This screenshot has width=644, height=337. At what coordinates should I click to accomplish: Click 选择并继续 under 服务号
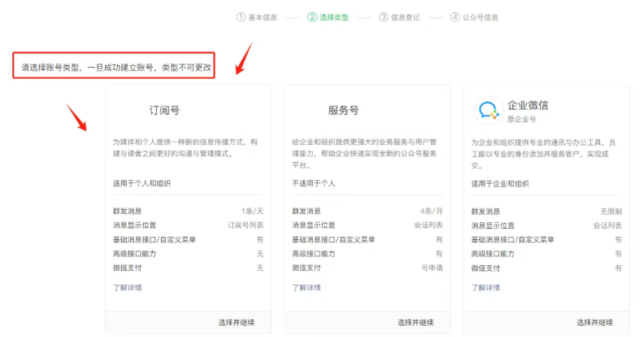[416, 322]
